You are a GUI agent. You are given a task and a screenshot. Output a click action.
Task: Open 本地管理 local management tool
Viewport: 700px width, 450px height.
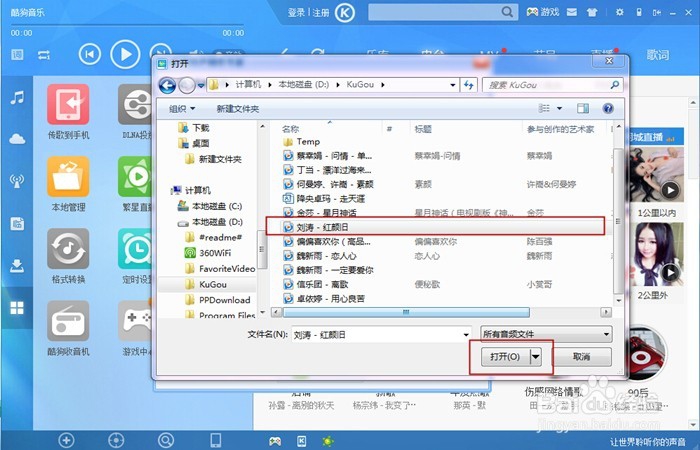[68, 177]
